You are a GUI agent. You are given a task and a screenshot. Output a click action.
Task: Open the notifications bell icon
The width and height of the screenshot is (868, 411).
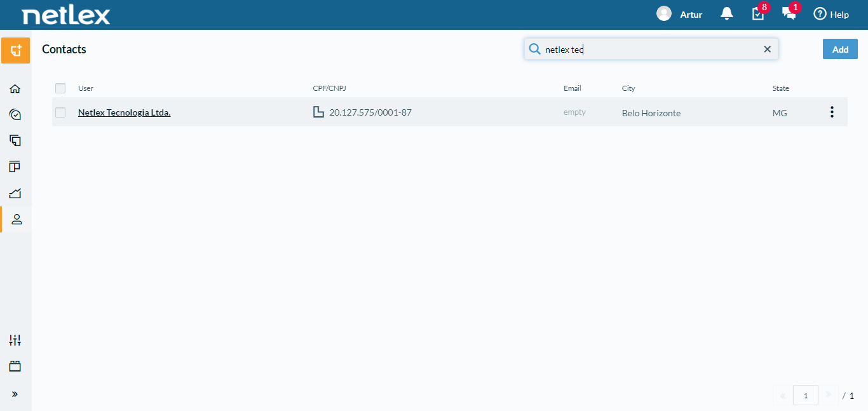727,14
